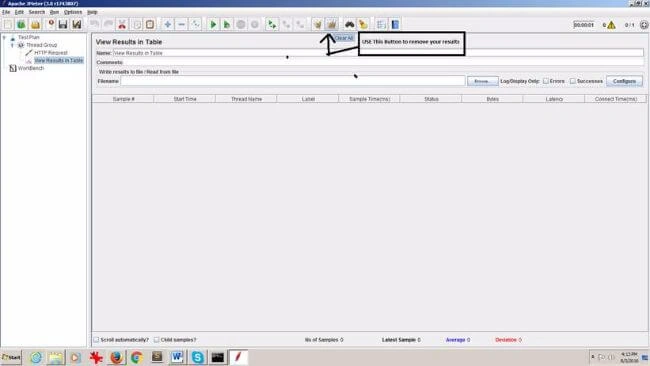650x366 pixels.
Task: Open Search with binoculars icon
Action: [349, 24]
